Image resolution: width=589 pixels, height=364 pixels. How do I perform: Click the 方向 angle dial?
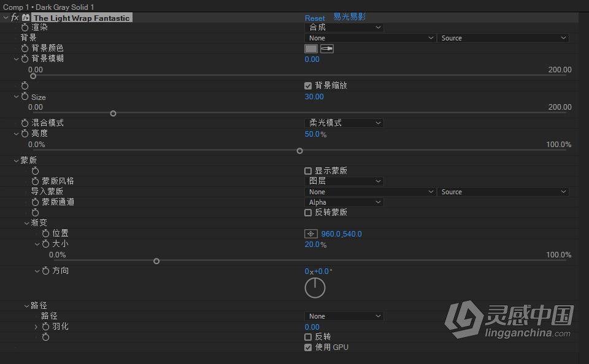tap(315, 288)
